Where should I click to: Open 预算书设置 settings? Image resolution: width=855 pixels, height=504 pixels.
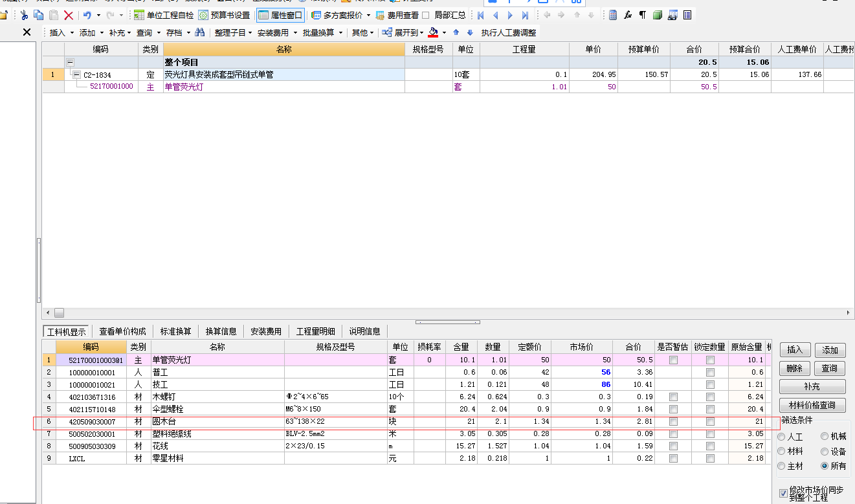(225, 15)
